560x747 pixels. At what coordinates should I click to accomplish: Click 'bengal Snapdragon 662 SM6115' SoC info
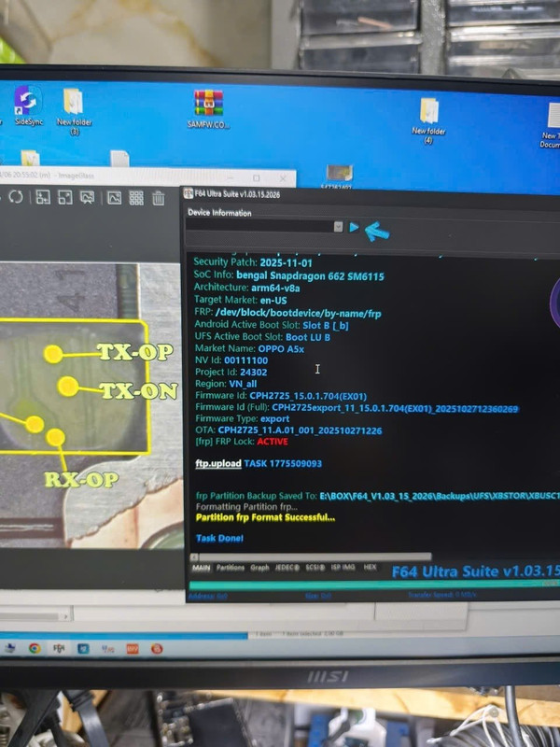(x=310, y=275)
